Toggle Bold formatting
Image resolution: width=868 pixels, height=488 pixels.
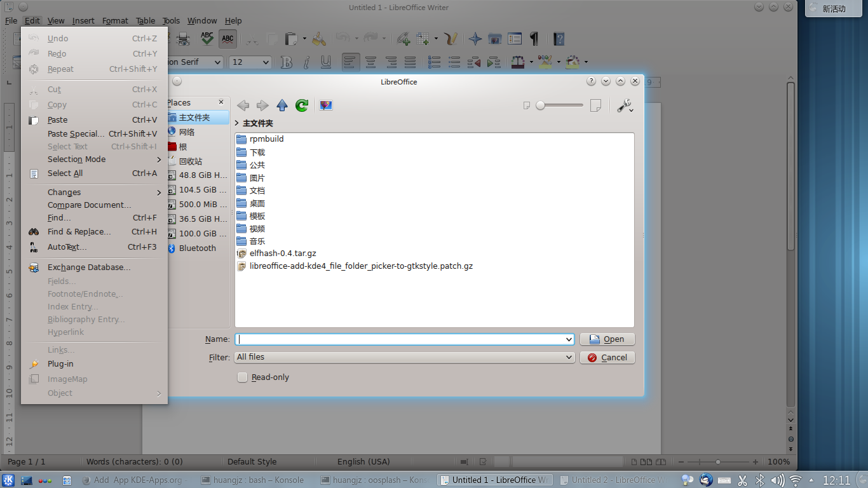pyautogui.click(x=287, y=62)
